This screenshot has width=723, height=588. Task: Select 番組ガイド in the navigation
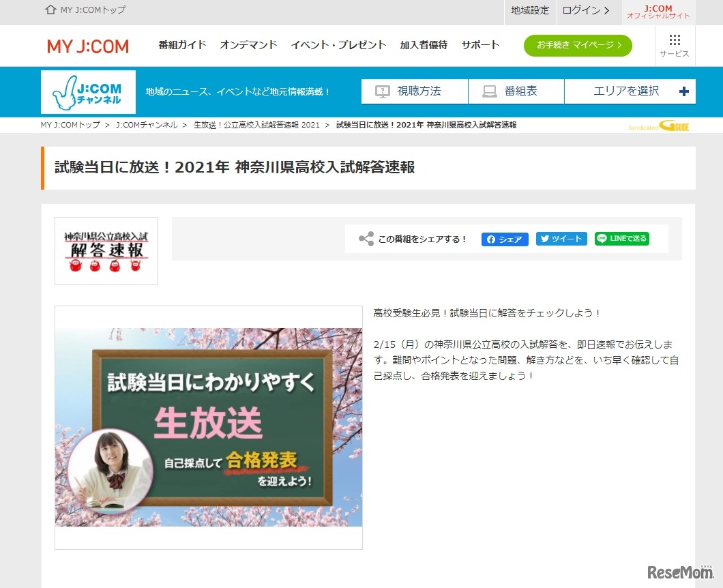tap(181, 44)
